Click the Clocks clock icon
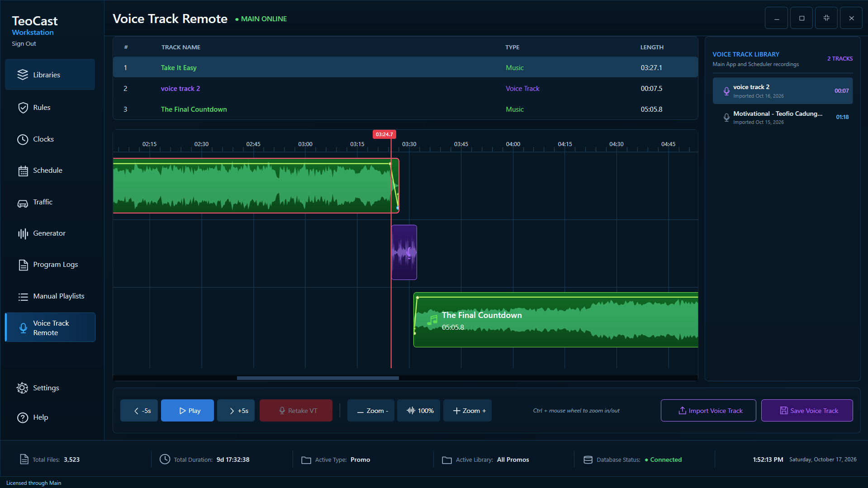The width and height of the screenshot is (868, 488). click(x=23, y=139)
